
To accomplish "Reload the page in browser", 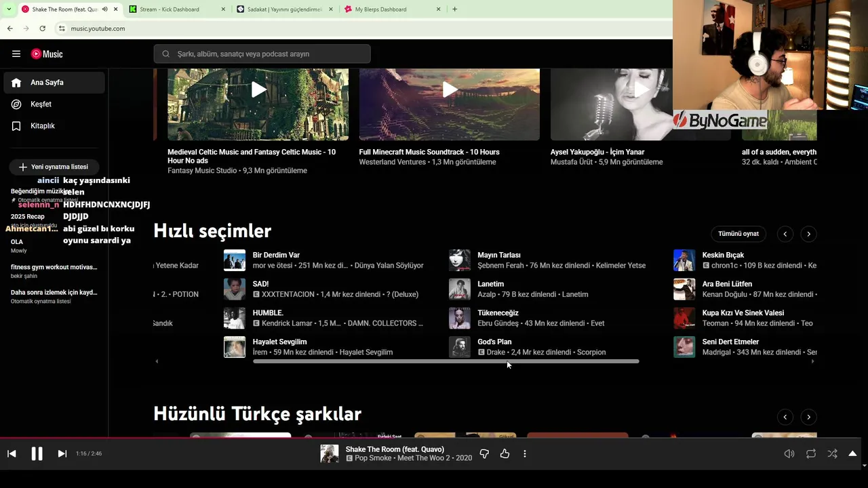I will [42, 28].
